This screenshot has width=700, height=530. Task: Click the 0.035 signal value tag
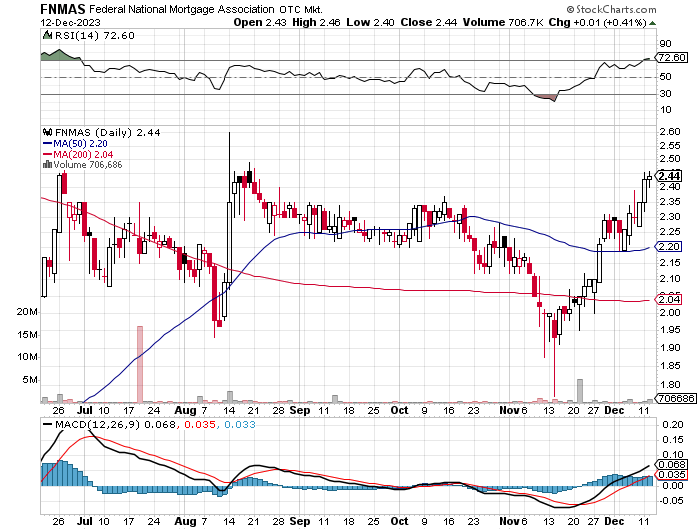pyautogui.click(x=671, y=475)
